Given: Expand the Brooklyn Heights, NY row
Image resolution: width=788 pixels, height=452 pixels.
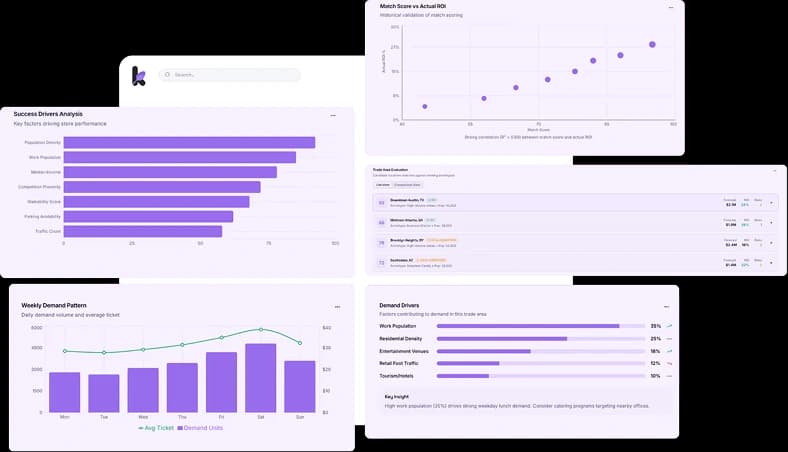Looking at the screenshot, I should pos(771,243).
